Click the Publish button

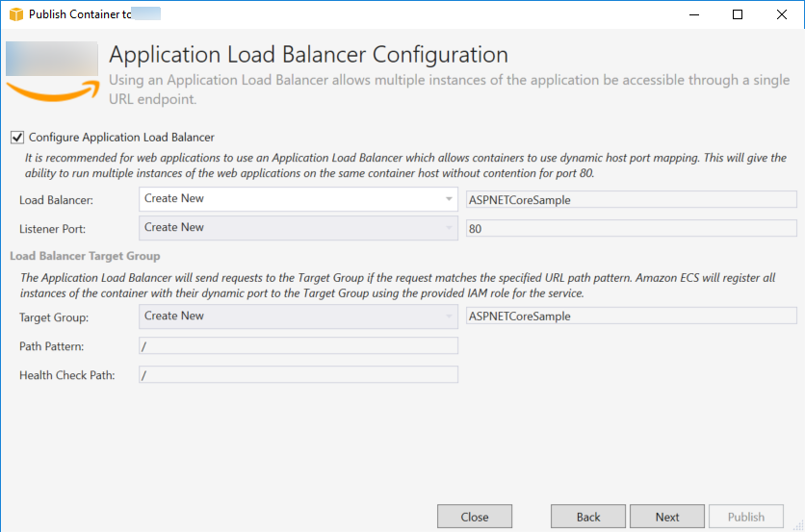746,517
